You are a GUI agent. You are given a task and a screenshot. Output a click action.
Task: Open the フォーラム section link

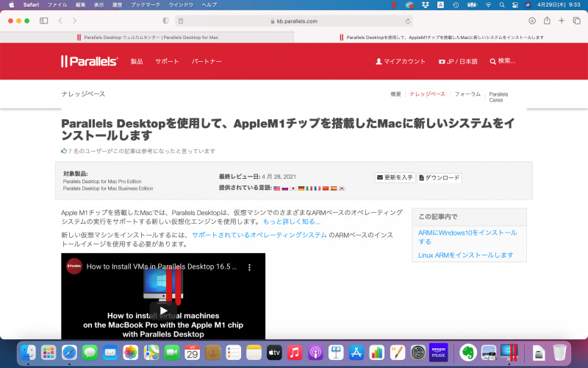[x=467, y=94]
